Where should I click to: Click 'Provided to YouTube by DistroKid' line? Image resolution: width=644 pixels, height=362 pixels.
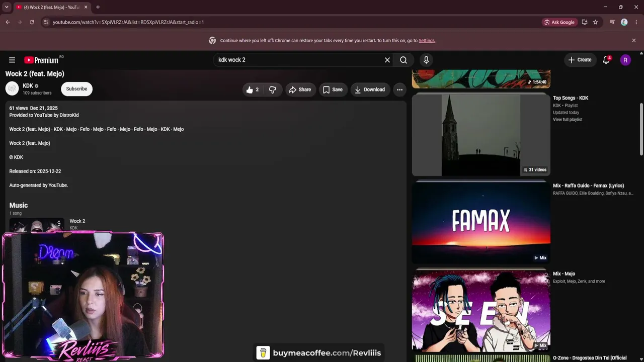[x=44, y=115]
